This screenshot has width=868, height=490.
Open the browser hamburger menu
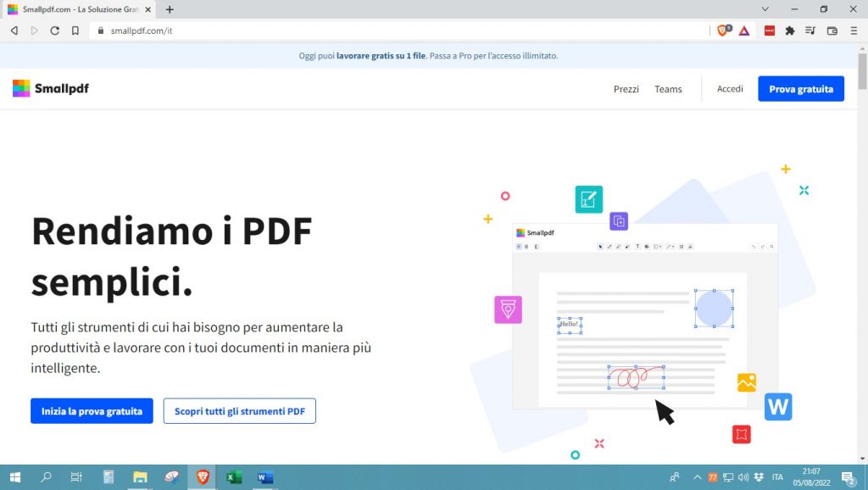pos(854,30)
